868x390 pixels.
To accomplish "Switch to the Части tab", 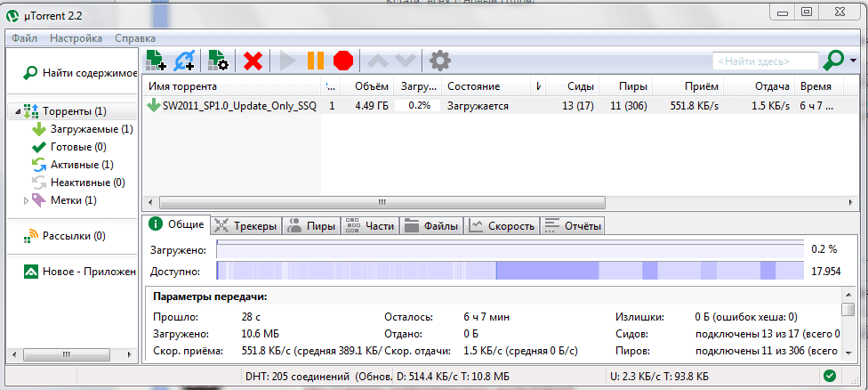I will point(371,225).
